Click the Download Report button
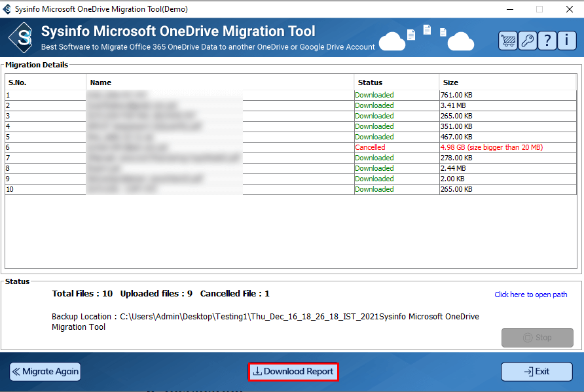The width and height of the screenshot is (584, 392). tap(293, 372)
